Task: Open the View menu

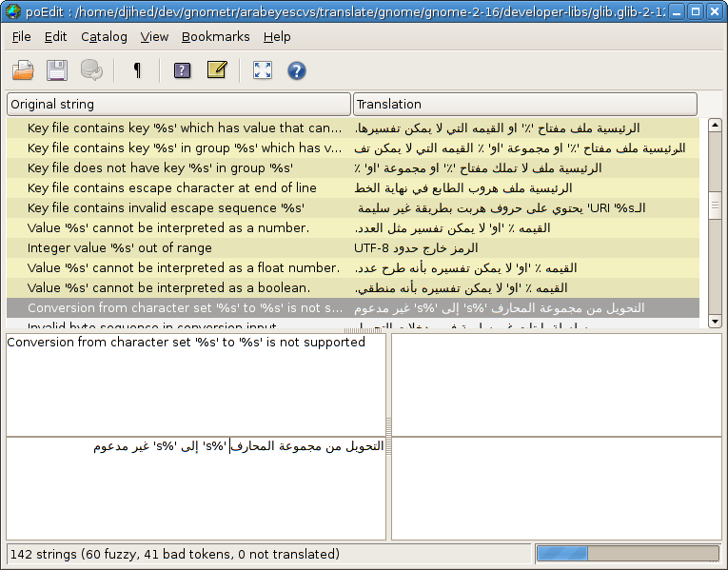Action: pos(154,36)
